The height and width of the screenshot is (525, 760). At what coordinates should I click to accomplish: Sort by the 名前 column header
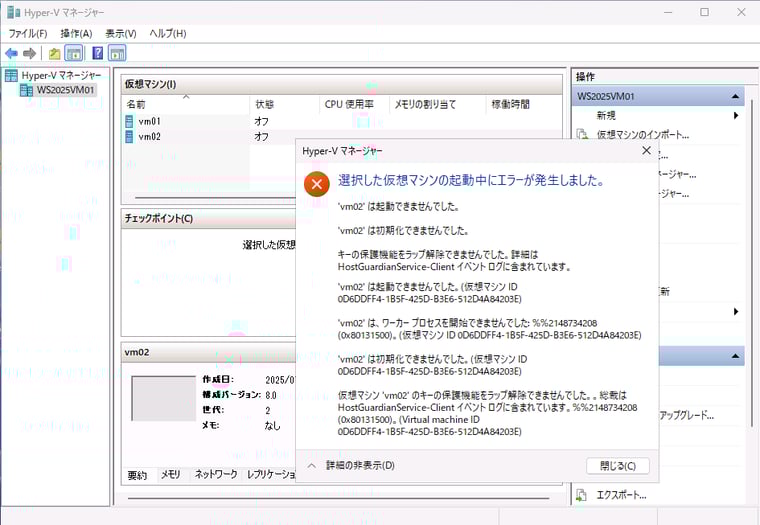pyautogui.click(x=186, y=104)
